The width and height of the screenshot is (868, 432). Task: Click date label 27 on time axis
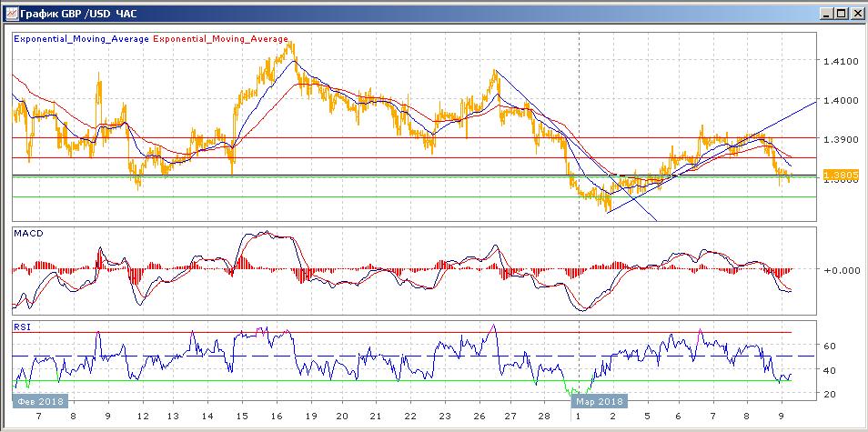[510, 416]
